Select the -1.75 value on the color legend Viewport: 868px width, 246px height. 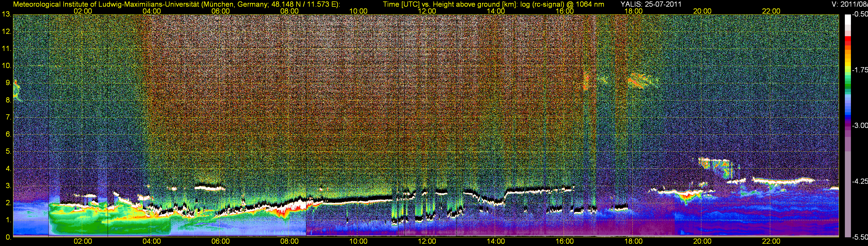tap(860, 70)
